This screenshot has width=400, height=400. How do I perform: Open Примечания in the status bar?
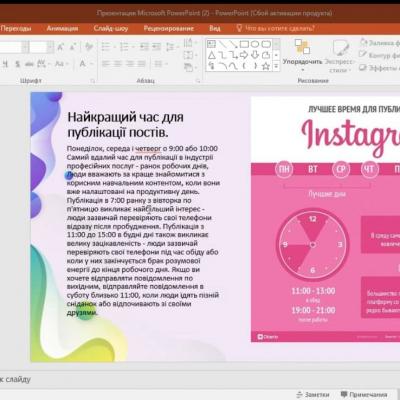364,395
